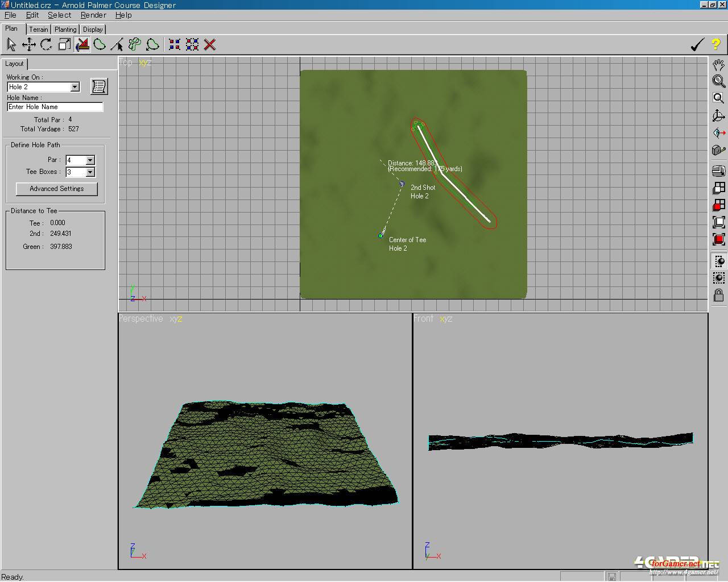Click the red X delete icon
The height and width of the screenshot is (582, 728).
210,44
